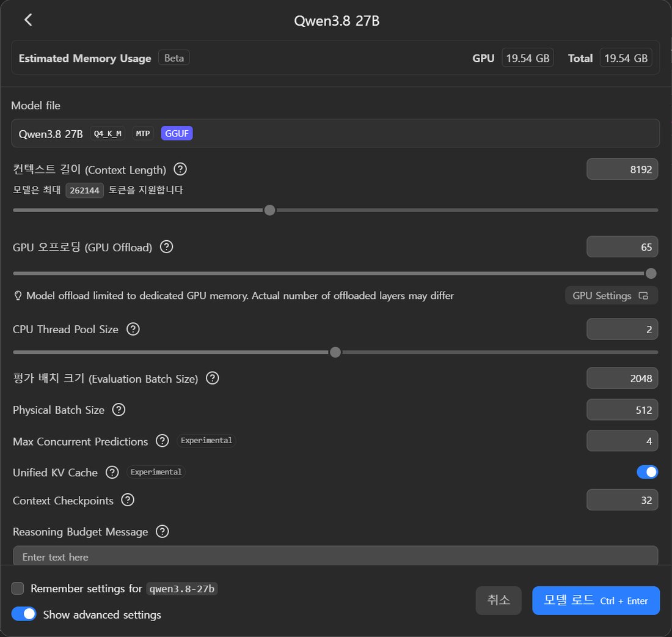Viewport: 672px width, 637px height.
Task: Click the Total 19.54 GB memory value
Action: pos(626,58)
